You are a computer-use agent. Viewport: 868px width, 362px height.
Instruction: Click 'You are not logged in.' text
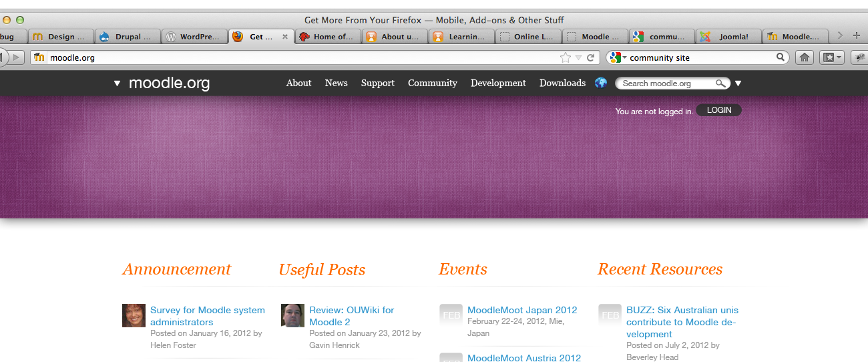pos(654,112)
